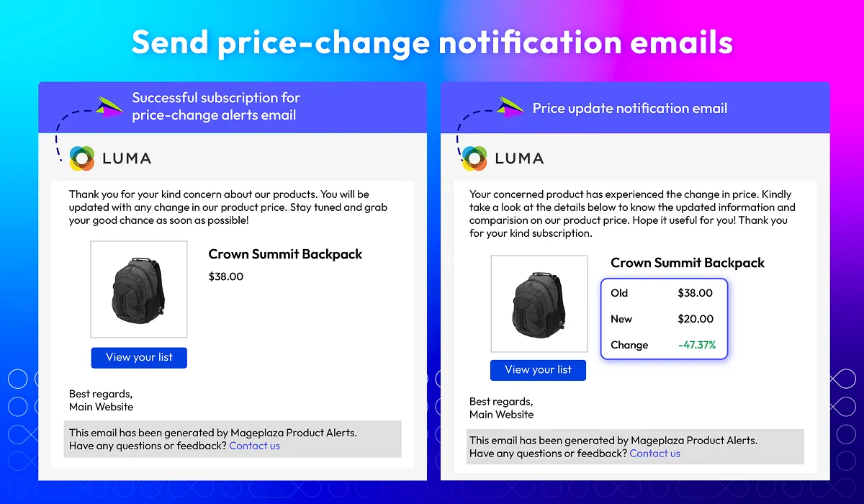Click Price update notification email header
Image resolution: width=864 pixels, height=504 pixels.
[x=630, y=109]
